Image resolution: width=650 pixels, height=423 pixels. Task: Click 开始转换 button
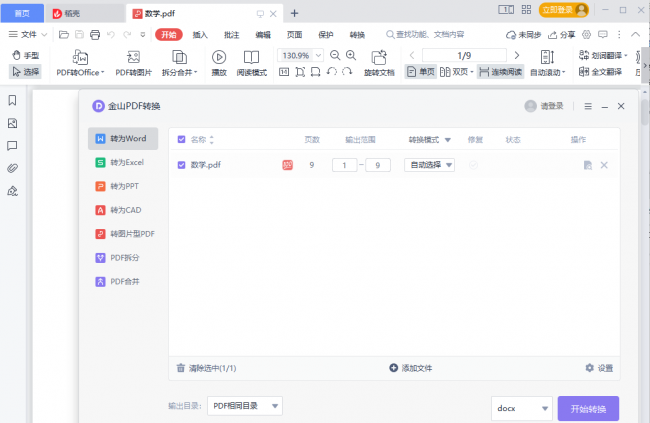[588, 409]
